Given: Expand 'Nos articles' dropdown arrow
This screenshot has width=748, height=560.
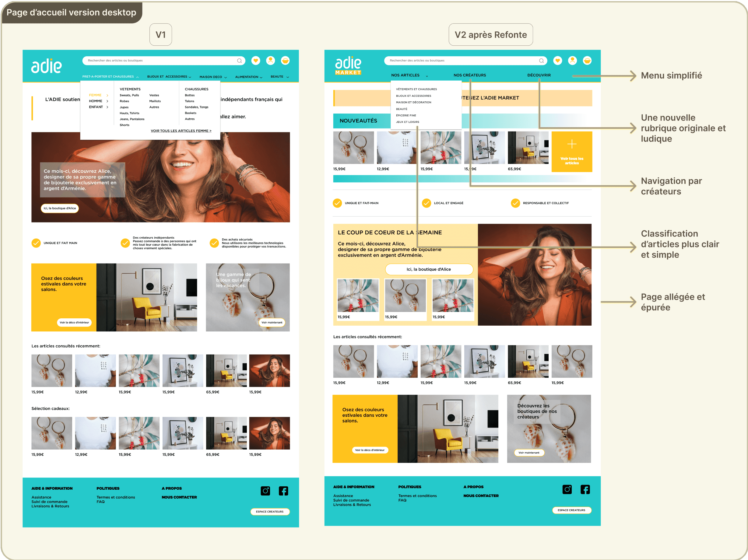Looking at the screenshot, I should 427,76.
